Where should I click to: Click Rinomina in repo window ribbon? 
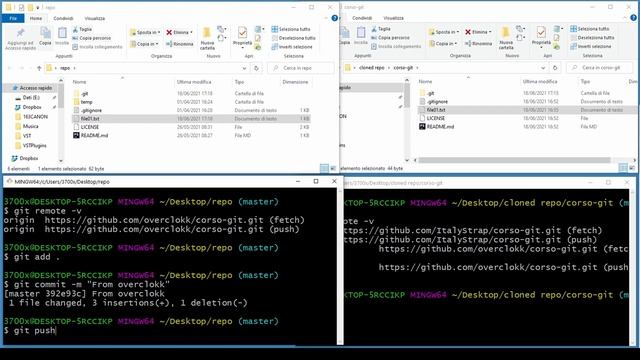(180, 44)
